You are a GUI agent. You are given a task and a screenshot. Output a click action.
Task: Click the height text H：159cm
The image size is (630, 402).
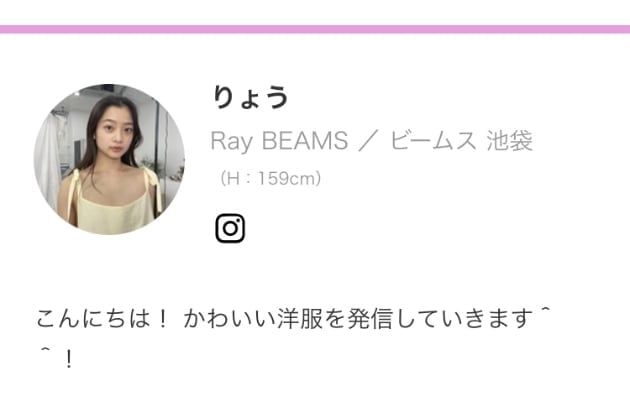(270, 179)
